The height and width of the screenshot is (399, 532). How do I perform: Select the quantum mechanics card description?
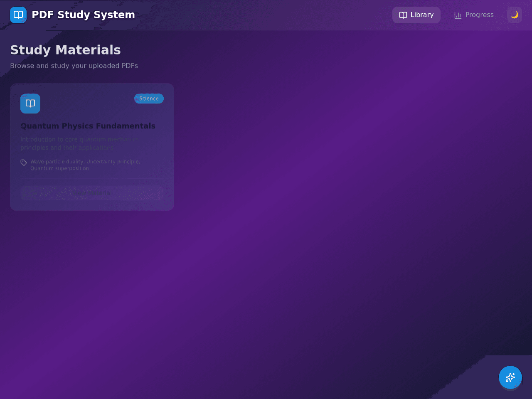(80, 143)
